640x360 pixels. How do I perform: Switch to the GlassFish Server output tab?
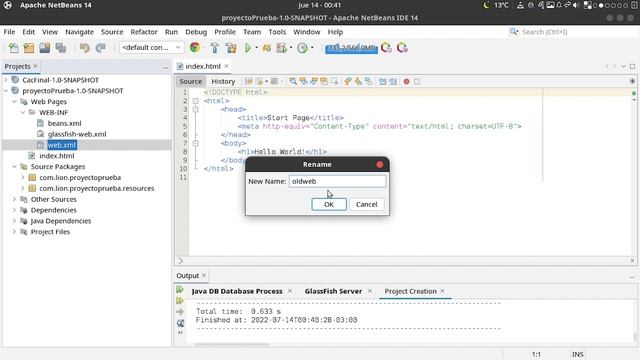pos(333,291)
